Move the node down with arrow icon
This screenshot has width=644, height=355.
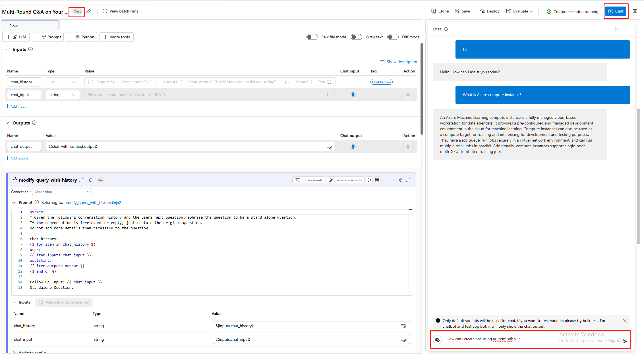[393, 180]
